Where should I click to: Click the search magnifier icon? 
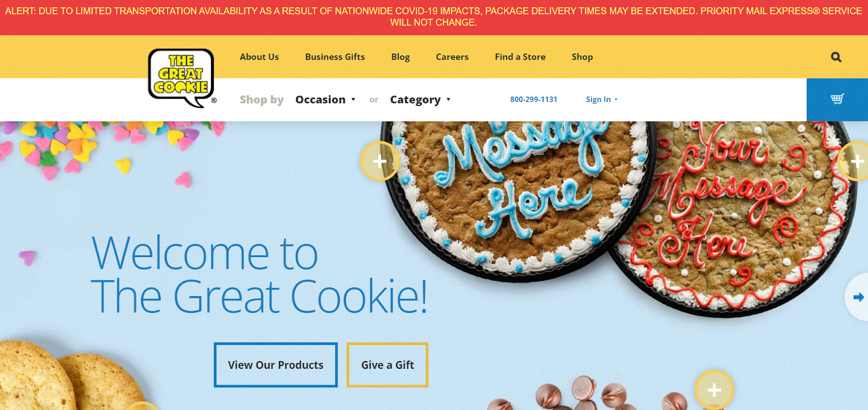pyautogui.click(x=836, y=57)
